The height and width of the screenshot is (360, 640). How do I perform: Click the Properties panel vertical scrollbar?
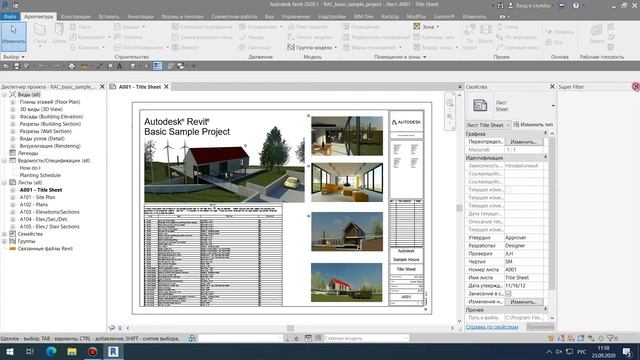[552, 212]
